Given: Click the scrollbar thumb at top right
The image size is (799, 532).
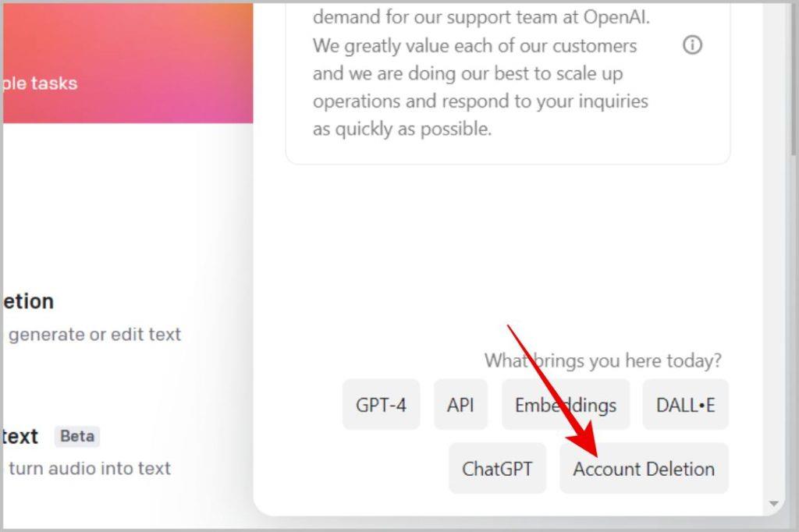Looking at the screenshot, I should pyautogui.click(x=793, y=76).
